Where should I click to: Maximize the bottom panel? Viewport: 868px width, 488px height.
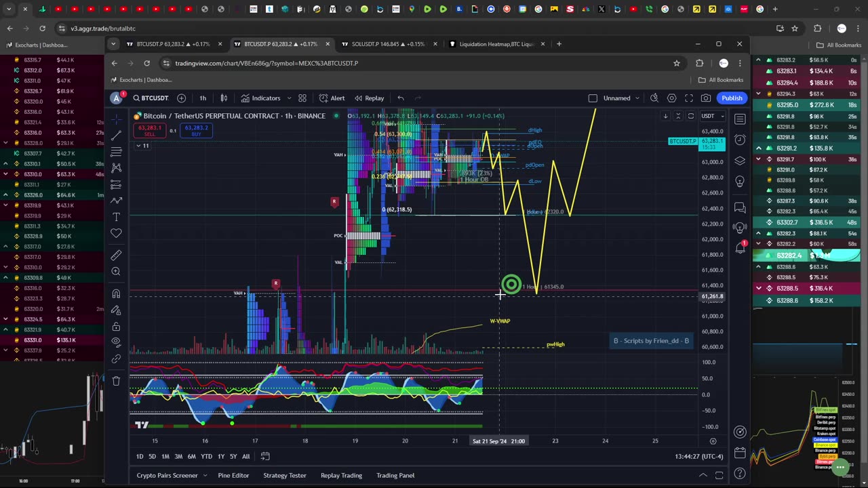coord(719,475)
